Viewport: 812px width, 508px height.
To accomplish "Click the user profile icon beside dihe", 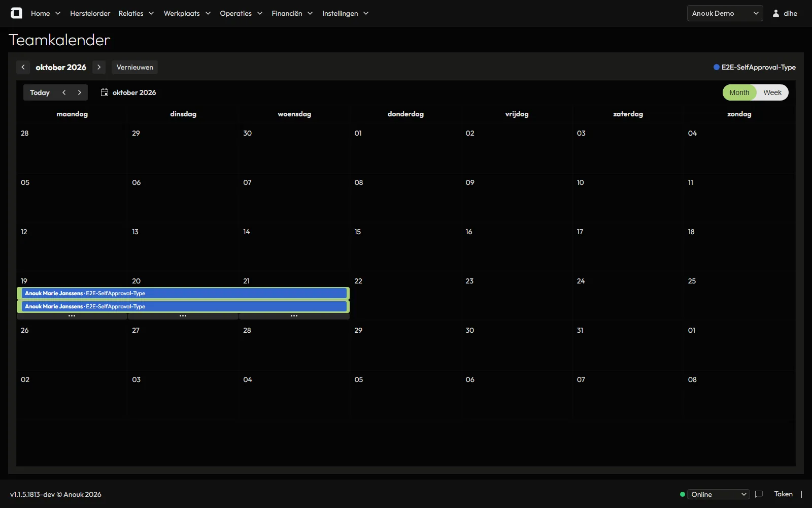I will pyautogui.click(x=776, y=14).
